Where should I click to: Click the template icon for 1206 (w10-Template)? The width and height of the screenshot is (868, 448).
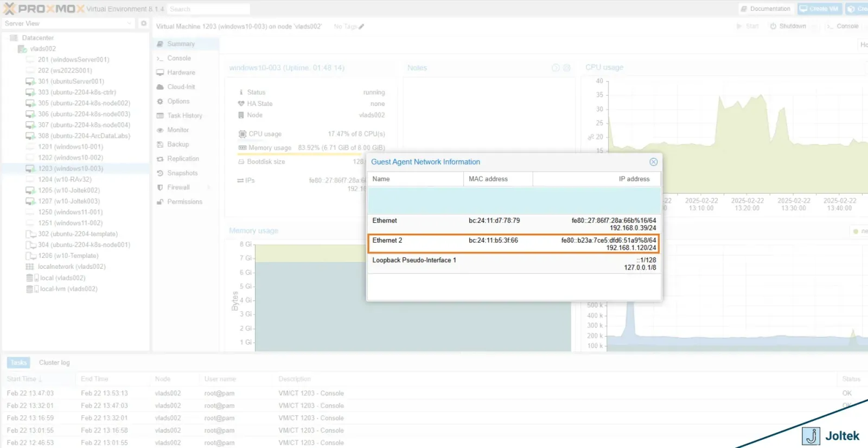click(30, 256)
